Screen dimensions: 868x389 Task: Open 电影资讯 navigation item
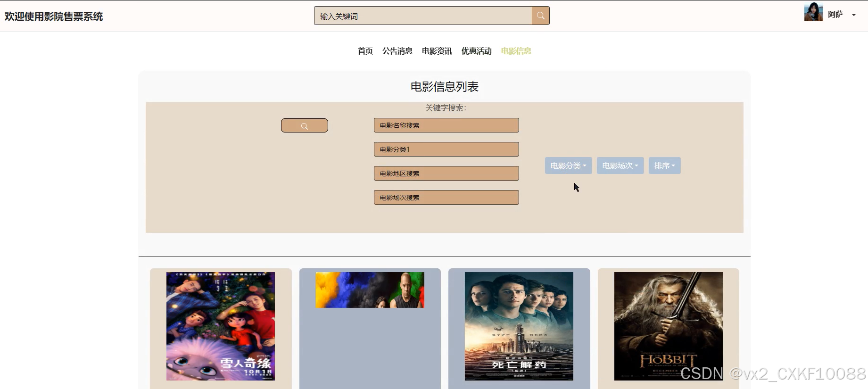point(437,51)
